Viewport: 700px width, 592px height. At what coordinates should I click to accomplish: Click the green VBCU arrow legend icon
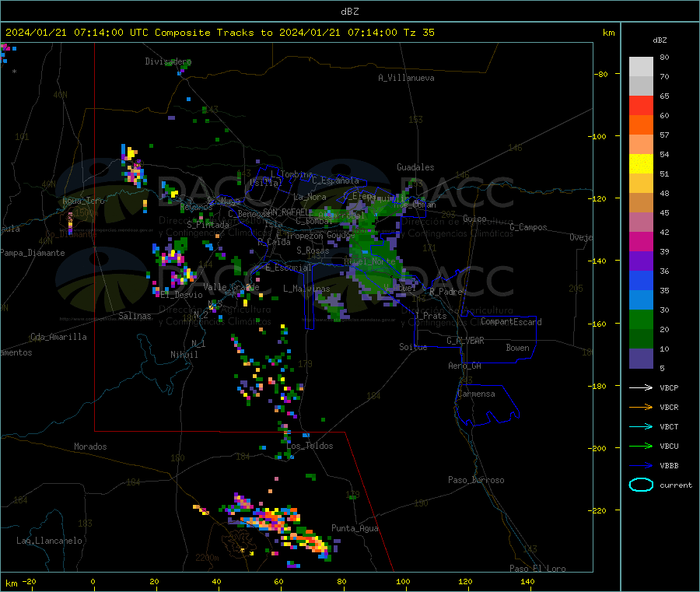coord(641,446)
